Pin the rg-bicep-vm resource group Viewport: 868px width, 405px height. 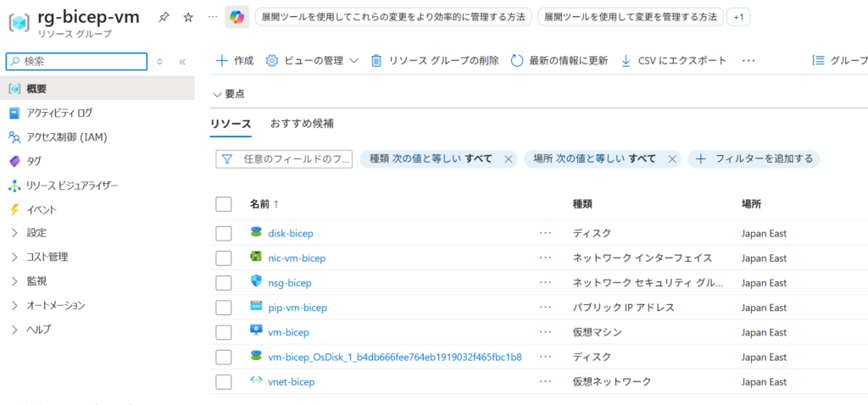(164, 17)
